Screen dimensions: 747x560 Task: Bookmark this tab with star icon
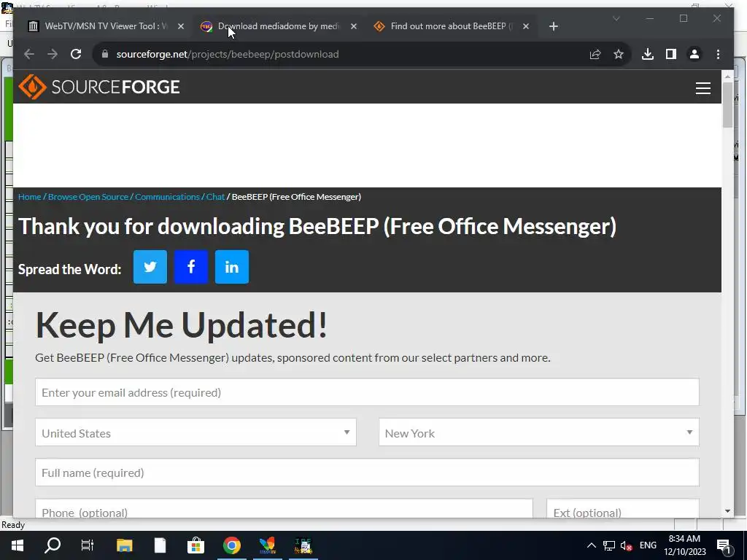pos(619,54)
